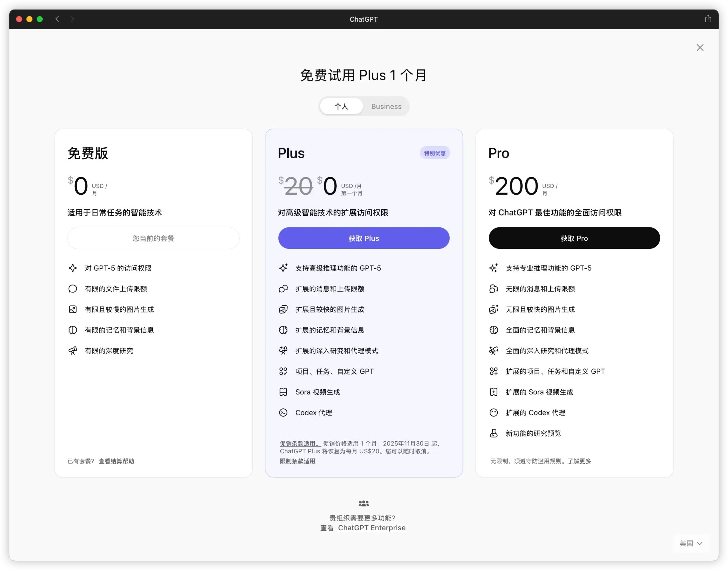
Task: Click the 查看结算帮助 link
Action: click(x=116, y=461)
